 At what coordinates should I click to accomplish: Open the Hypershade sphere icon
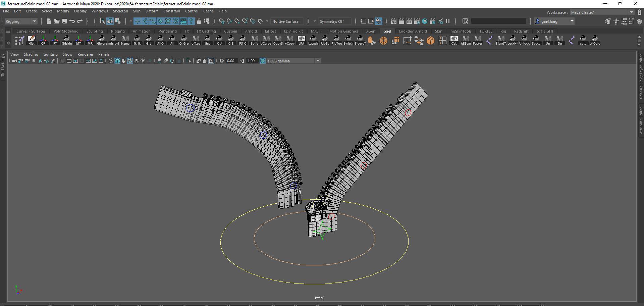[425, 21]
